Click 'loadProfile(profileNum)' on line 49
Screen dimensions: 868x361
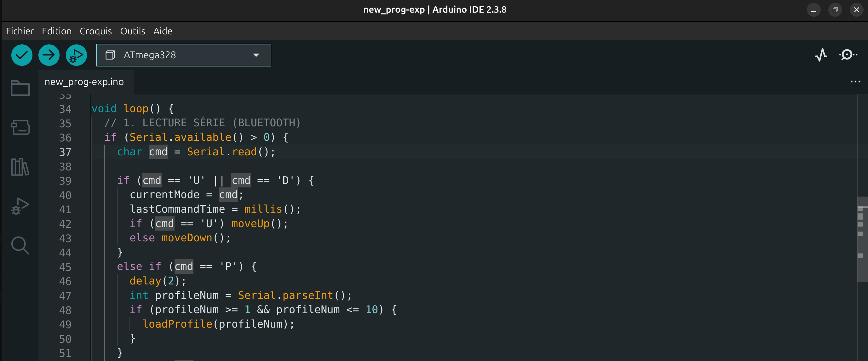pyautogui.click(x=215, y=324)
